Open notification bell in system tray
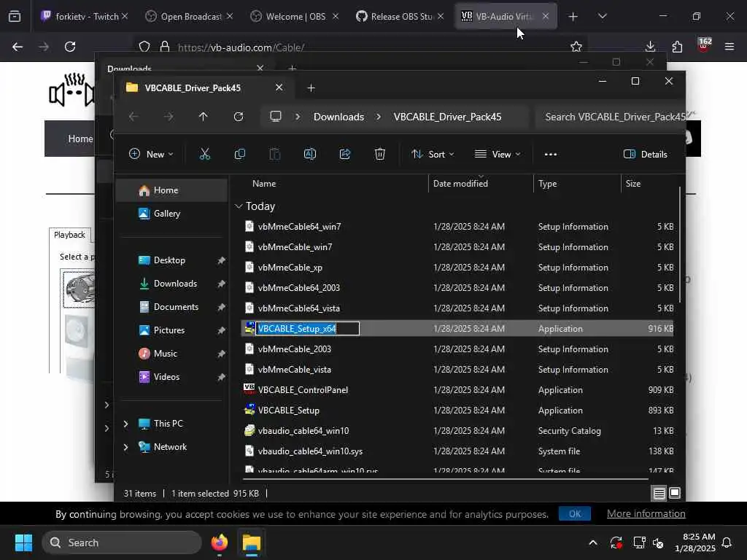This screenshot has height=560, width=747. 727,542
